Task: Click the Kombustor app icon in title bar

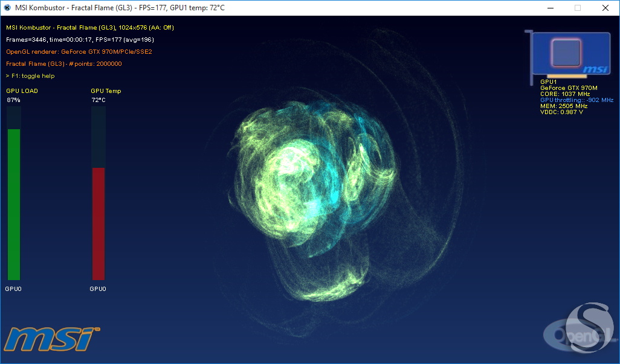Action: 7,7
